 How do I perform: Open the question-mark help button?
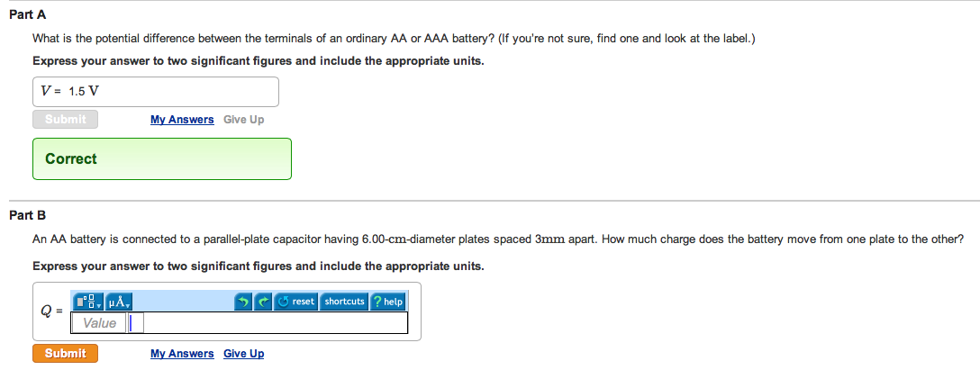point(387,302)
